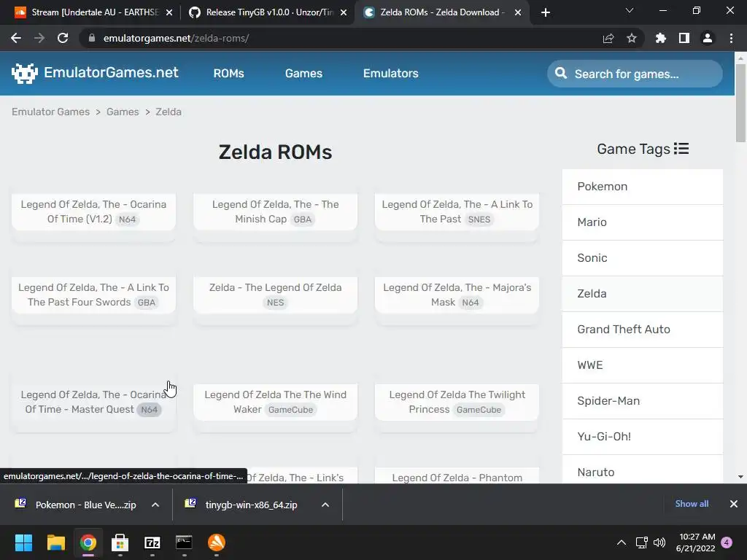Open the browser extensions puzzle icon
747x560 pixels.
[661, 38]
